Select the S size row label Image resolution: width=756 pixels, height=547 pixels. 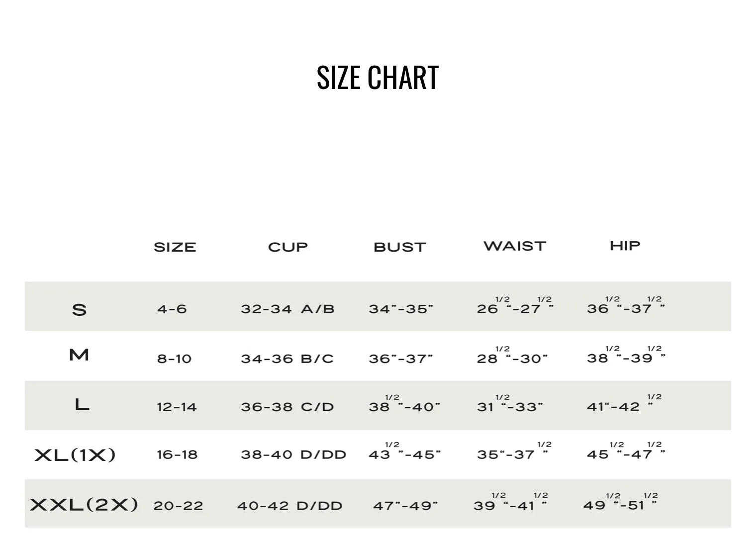(x=80, y=310)
